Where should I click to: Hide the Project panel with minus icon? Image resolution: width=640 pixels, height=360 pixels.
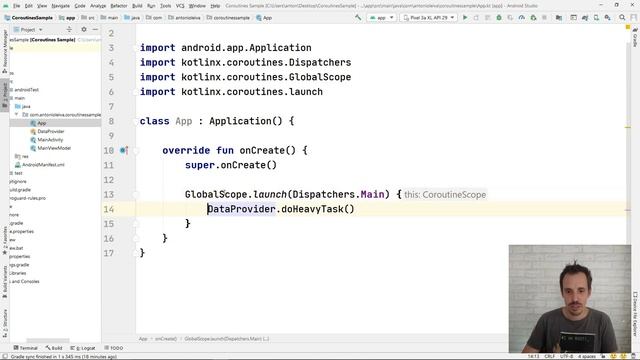click(x=95, y=29)
